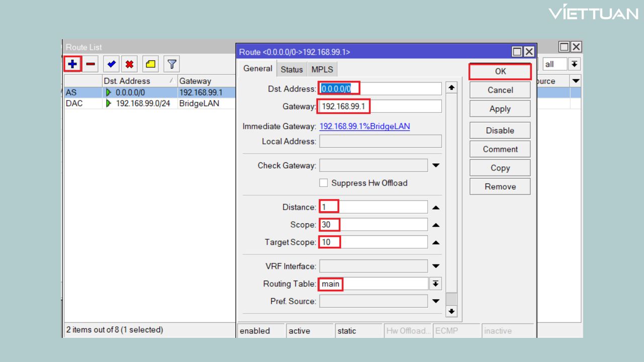Click the red minus Remove icon
The width and height of the screenshot is (644, 362).
click(91, 64)
